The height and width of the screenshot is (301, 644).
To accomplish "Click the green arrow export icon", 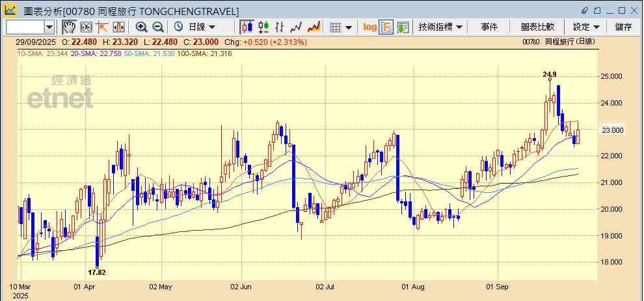I will (403, 27).
